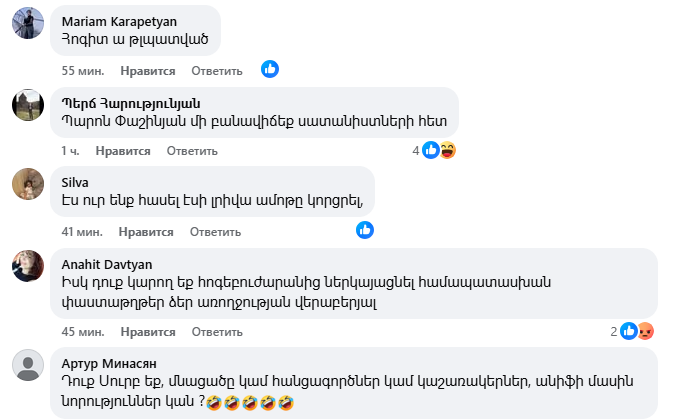This screenshot has height=420, width=699.
Task: Click Нравится under Mariam Karapetyan's comment
Action: coord(148,71)
